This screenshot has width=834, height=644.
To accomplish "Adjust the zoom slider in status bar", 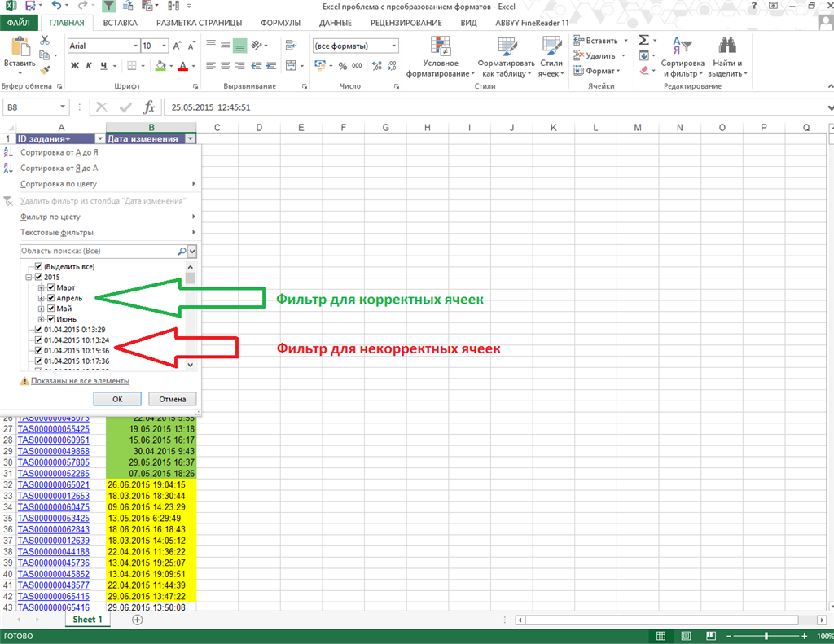I will point(766,636).
